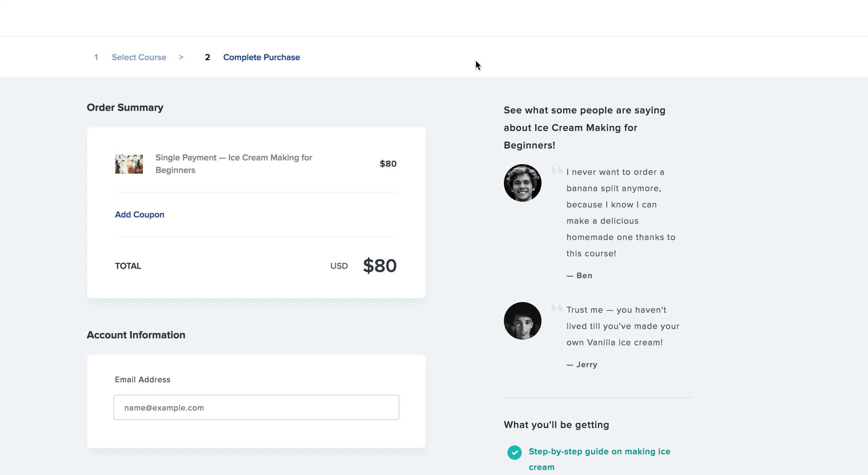Go back to Select Course step
The width and height of the screenshot is (868, 475).
(x=139, y=57)
